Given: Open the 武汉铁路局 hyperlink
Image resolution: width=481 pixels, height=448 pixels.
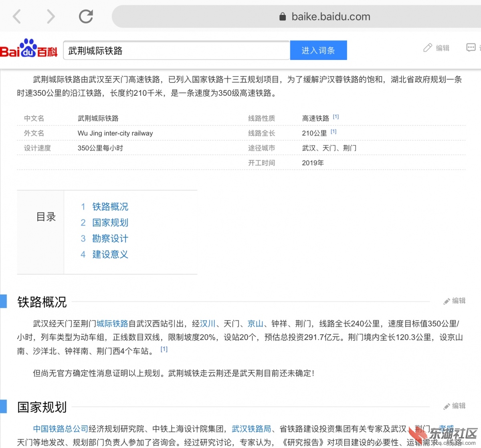Looking at the screenshot, I should [251, 429].
